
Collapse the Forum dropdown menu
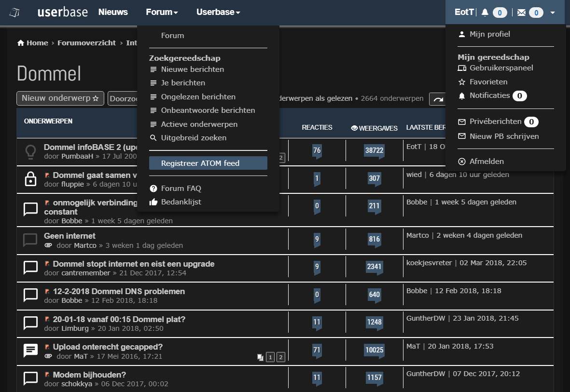coord(162,12)
